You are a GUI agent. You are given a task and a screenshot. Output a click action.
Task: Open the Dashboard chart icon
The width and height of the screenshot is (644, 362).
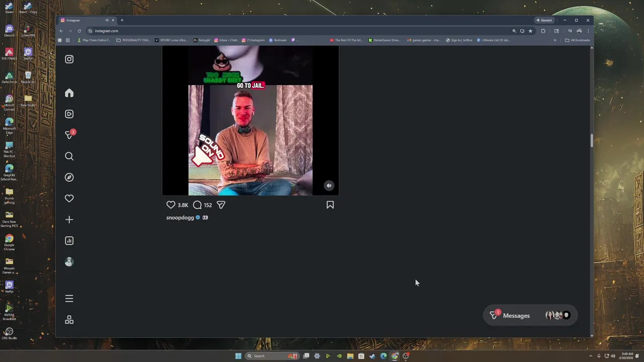point(69,241)
